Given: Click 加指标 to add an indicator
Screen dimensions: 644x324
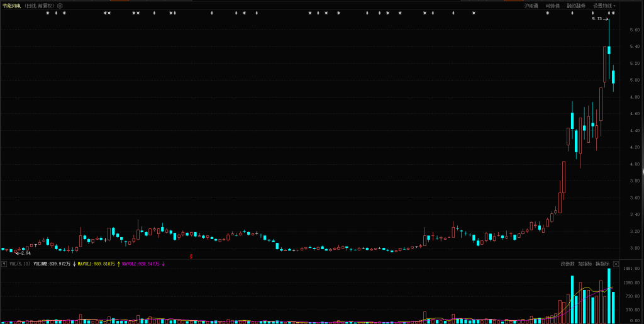Looking at the screenshot, I should coord(585,264).
